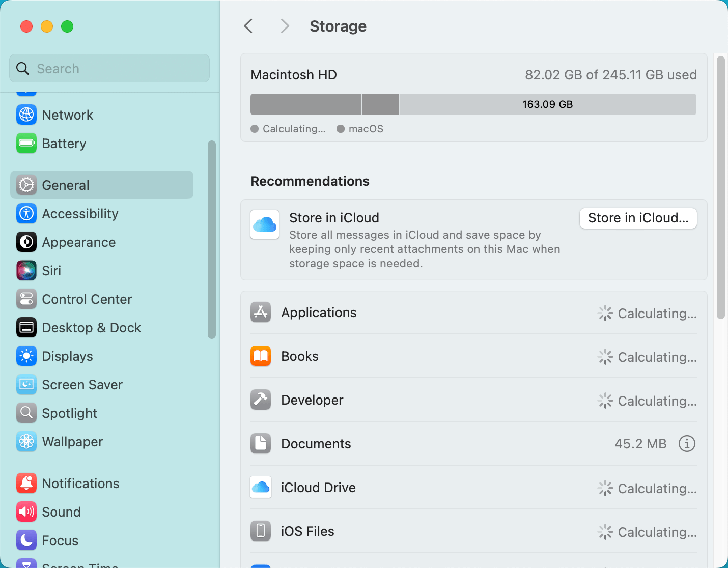
Task: Go back using the left chevron
Action: (248, 26)
